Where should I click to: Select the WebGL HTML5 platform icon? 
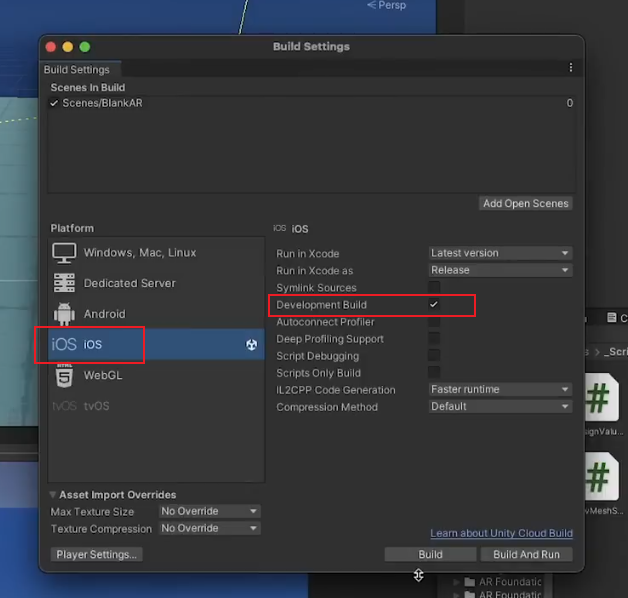(x=64, y=377)
